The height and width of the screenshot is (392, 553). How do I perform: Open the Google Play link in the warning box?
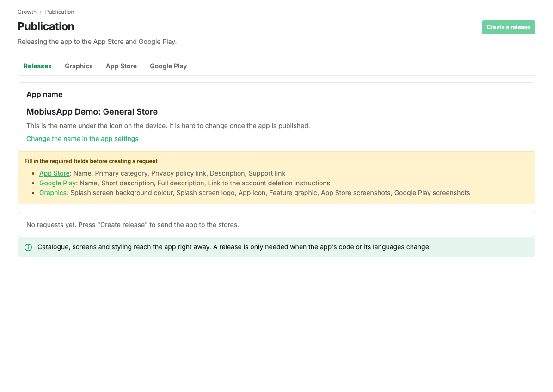57,184
